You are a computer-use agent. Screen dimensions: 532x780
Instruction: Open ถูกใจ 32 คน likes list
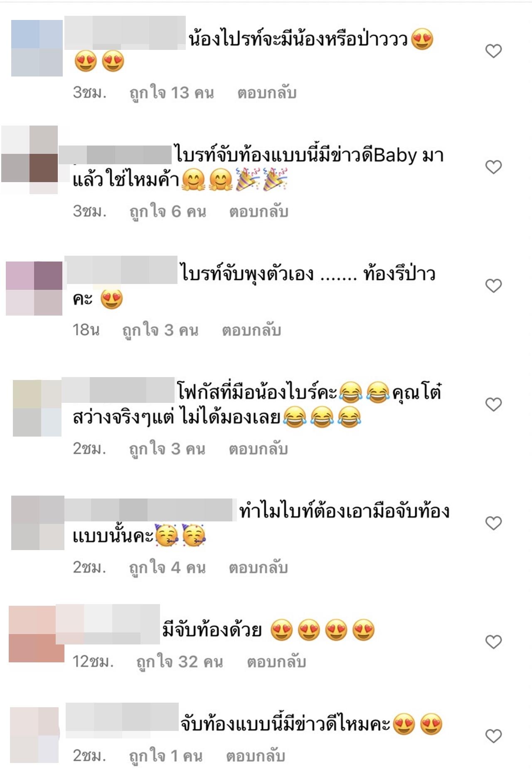coord(180,662)
